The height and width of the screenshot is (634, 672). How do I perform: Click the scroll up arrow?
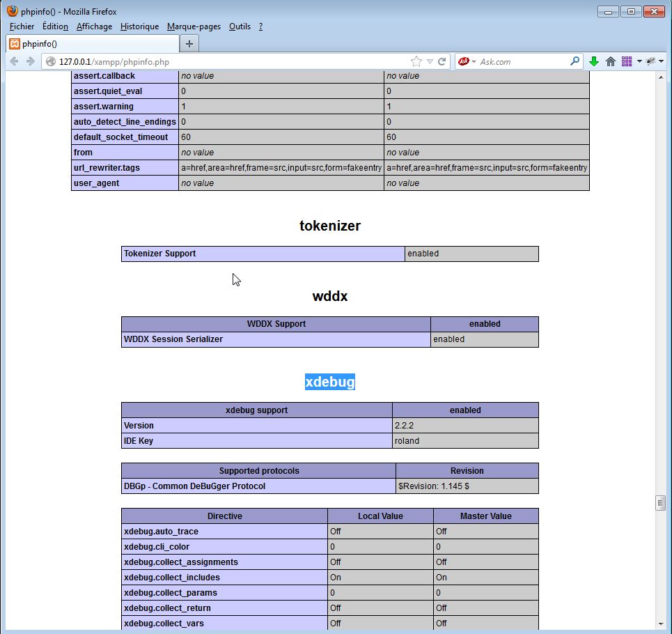click(660, 77)
